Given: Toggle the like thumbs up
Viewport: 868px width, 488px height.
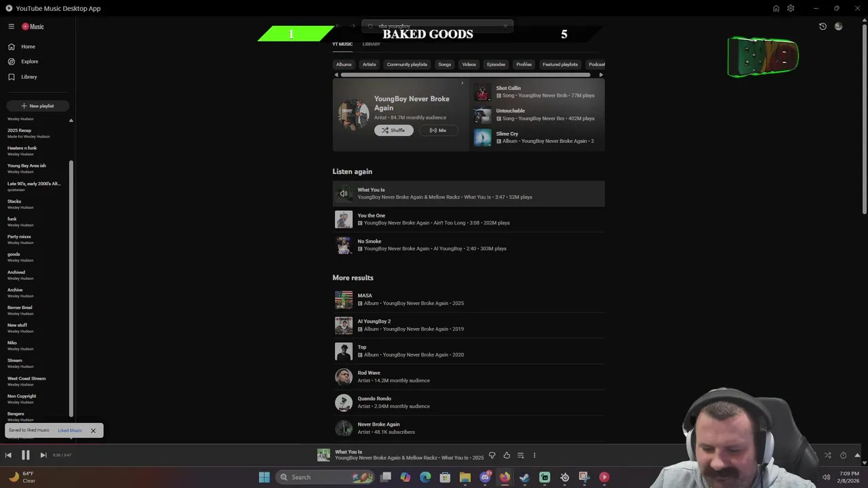Looking at the screenshot, I should pyautogui.click(x=507, y=455).
